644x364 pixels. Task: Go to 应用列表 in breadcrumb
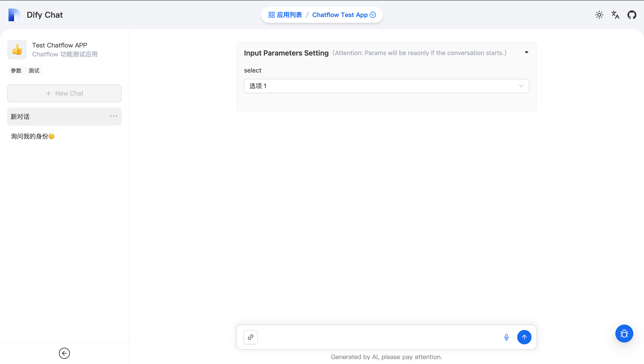pos(285,15)
